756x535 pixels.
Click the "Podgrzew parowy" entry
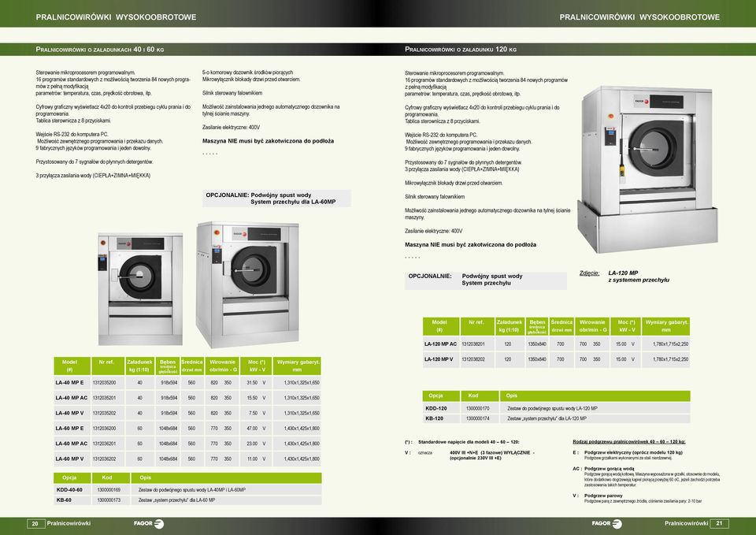coord(603,496)
